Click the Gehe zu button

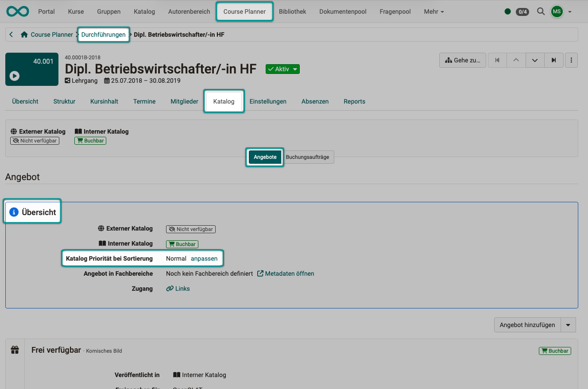[x=462, y=60]
